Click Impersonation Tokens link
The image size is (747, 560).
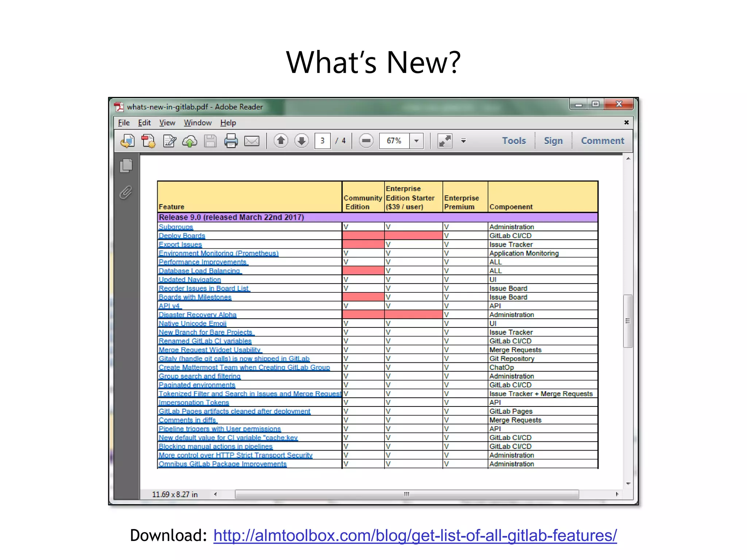click(194, 402)
